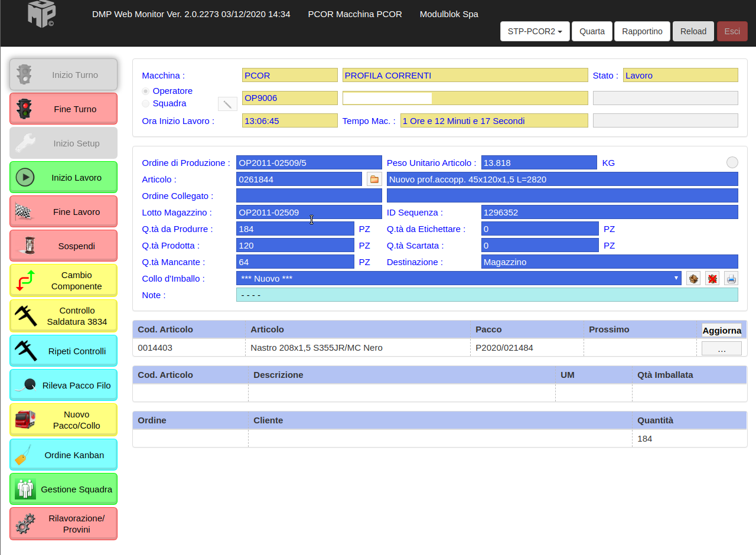Click the Reload button

tap(693, 31)
